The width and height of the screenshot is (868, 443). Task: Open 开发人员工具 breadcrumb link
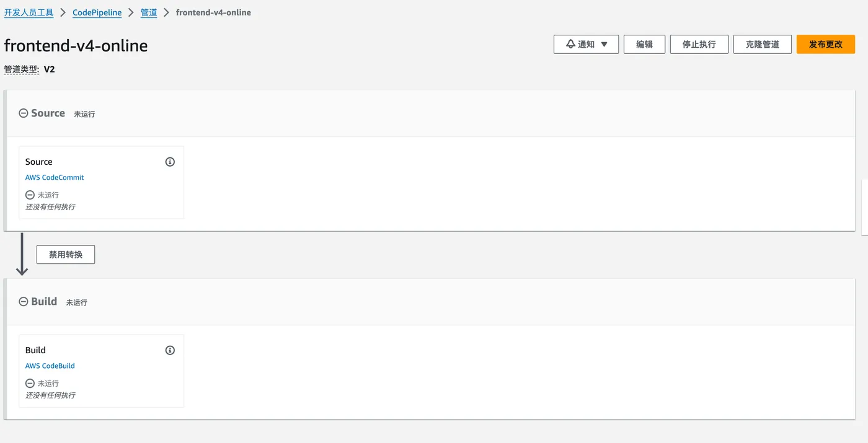[x=29, y=12]
